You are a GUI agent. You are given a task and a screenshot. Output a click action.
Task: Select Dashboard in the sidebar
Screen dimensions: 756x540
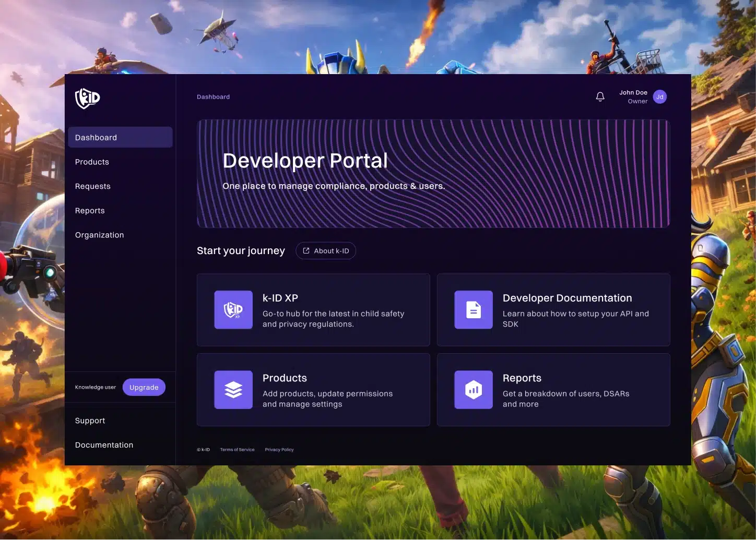click(x=96, y=137)
